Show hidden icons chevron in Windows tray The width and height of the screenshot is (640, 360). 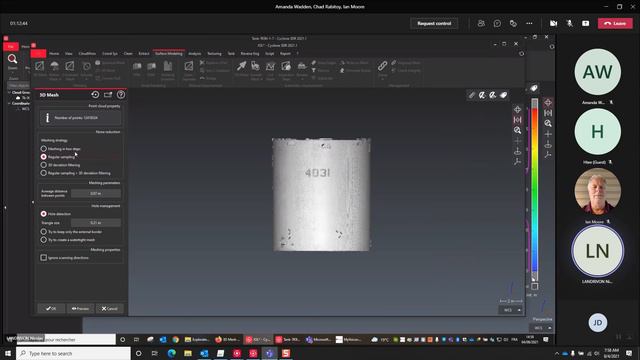pyautogui.click(x=557, y=353)
